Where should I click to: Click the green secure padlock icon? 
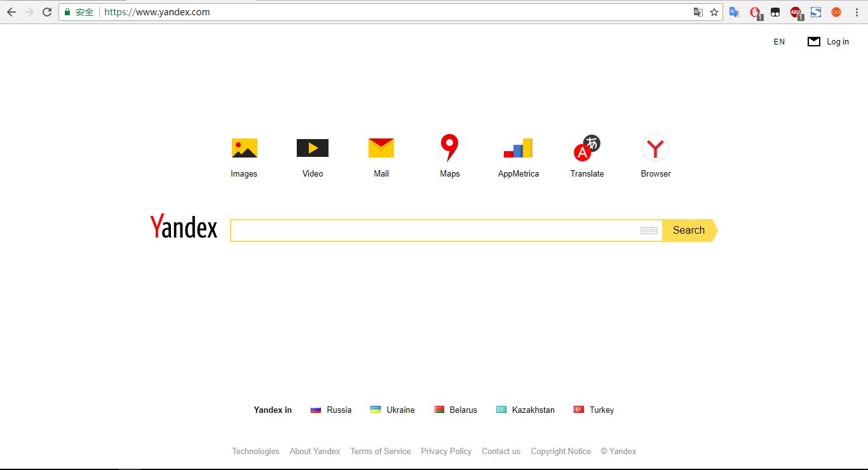click(x=67, y=12)
